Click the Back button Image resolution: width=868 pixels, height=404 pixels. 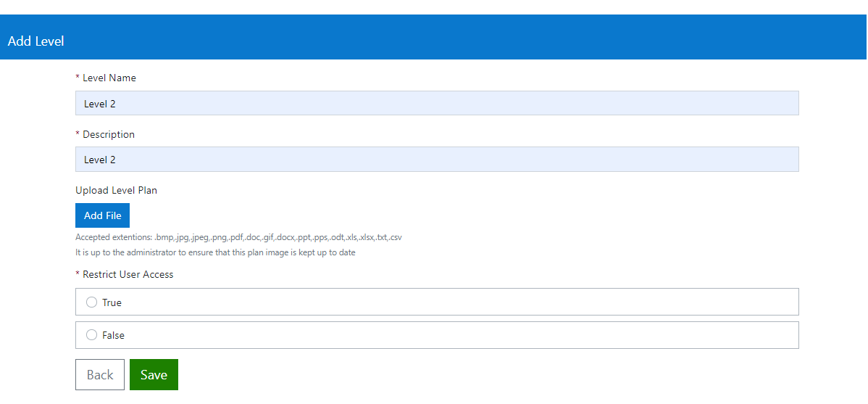pos(100,375)
